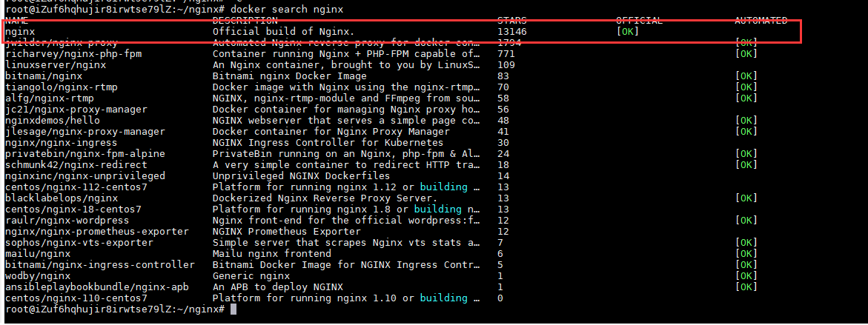Select the image name bitnami/nginx
Image resolution: width=868 pixels, height=325 pixels.
tap(44, 76)
